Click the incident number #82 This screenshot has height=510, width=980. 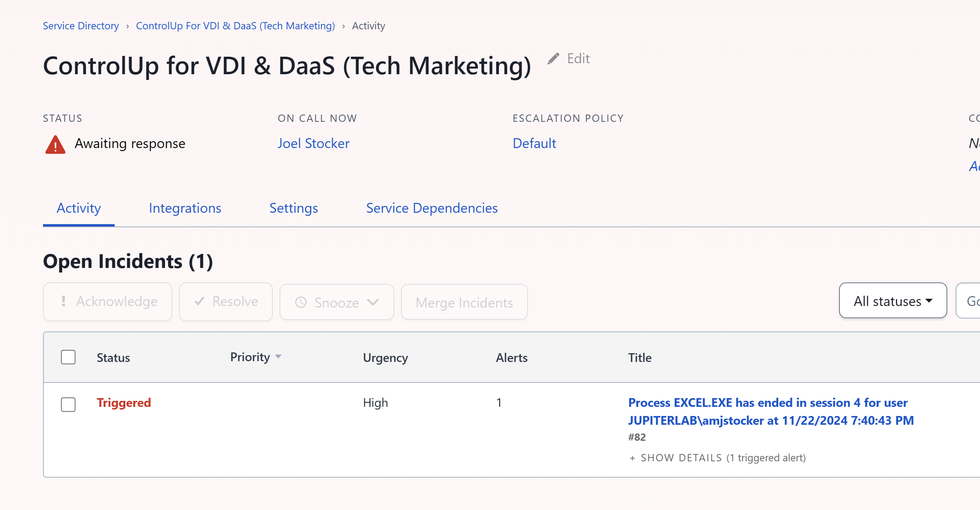click(x=637, y=437)
